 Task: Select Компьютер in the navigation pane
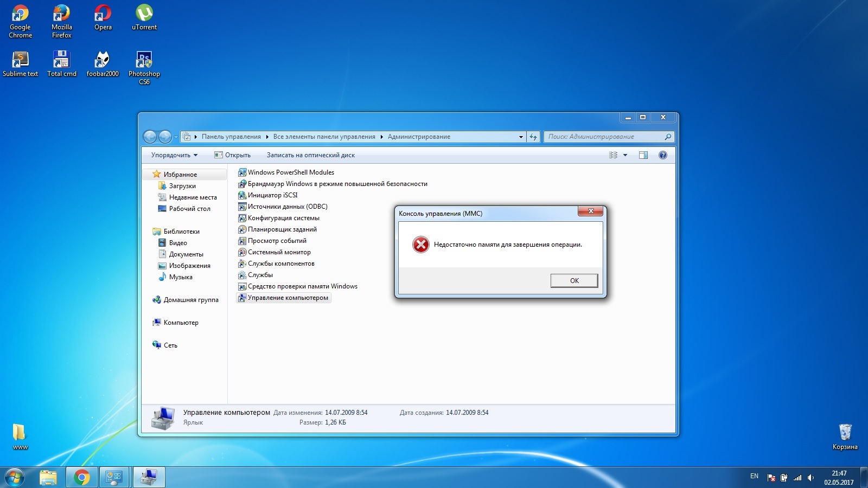coord(181,323)
